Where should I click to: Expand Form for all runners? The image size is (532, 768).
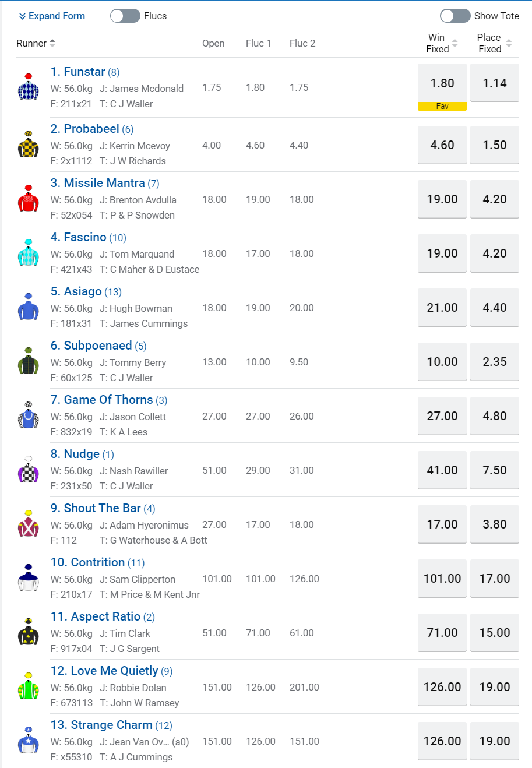click(x=52, y=16)
